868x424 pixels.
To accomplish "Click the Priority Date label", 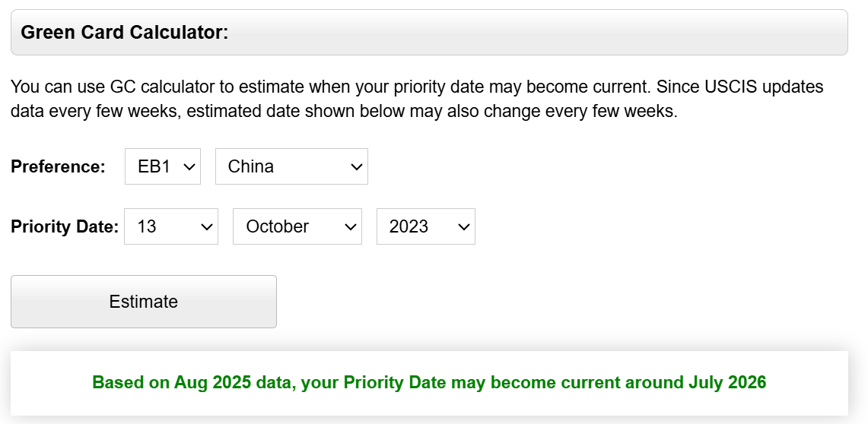I will (x=65, y=226).
